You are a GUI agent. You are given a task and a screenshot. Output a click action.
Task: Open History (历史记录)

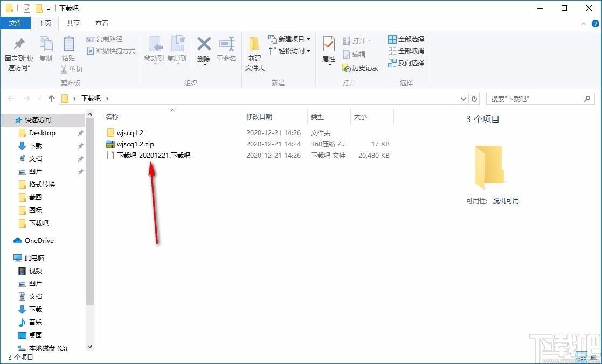(x=360, y=67)
